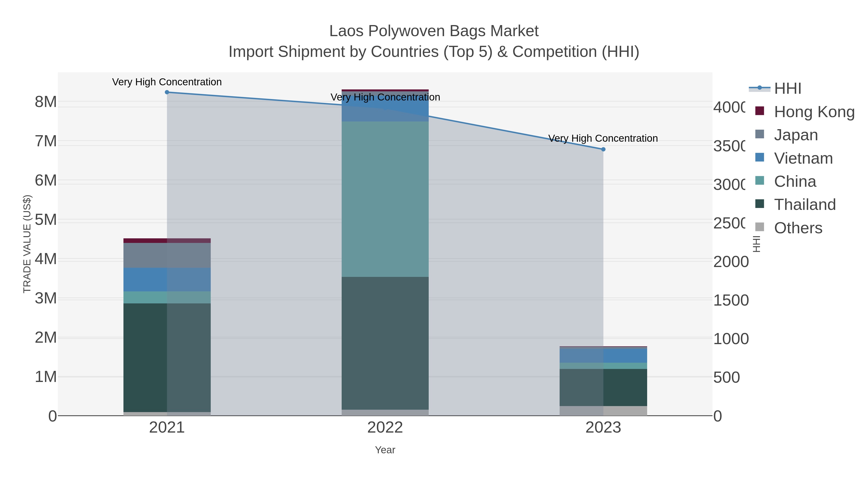Image resolution: width=868 pixels, height=488 pixels.
Task: Select the 2021 Japan bar segment
Action: (x=167, y=255)
